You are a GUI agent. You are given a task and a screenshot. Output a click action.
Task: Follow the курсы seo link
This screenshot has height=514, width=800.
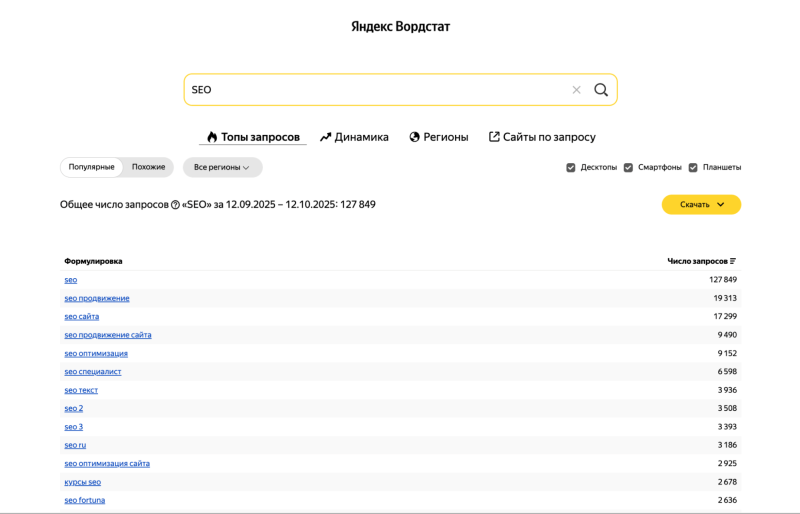click(83, 482)
